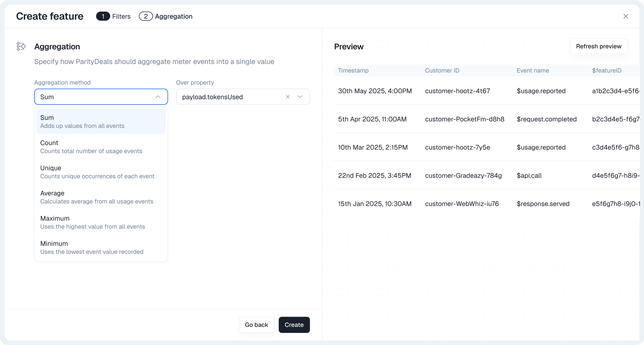Click the Timestamp column header

(x=353, y=71)
